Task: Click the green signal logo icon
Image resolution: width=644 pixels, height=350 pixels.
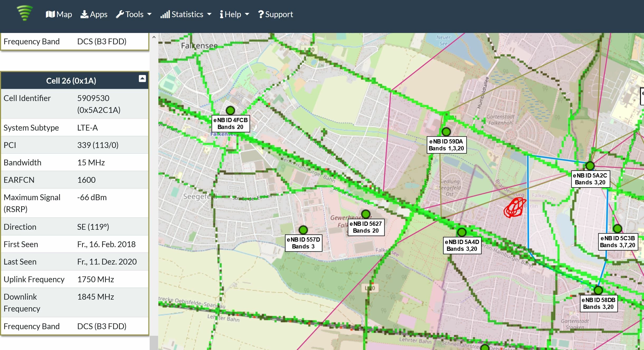Action: click(x=25, y=13)
